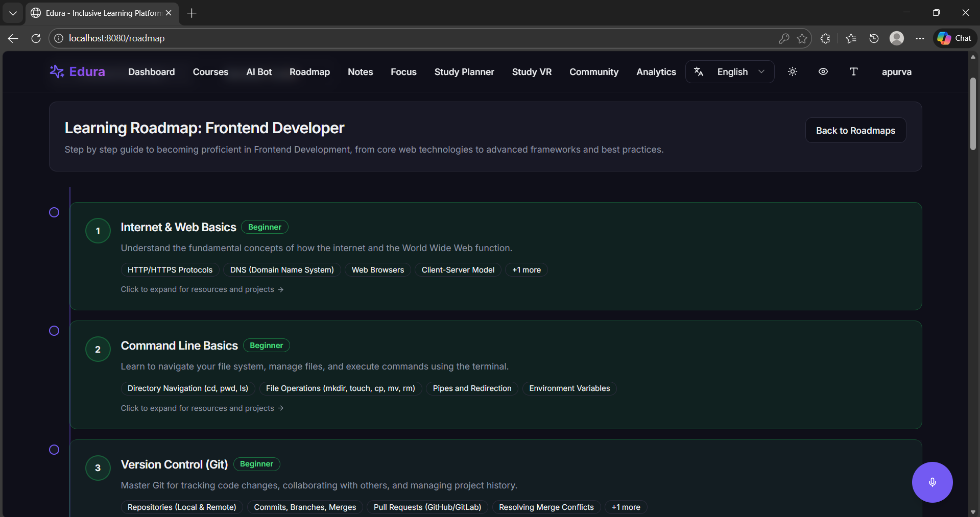
Task: Click timeline marker for Version Control (Git)
Action: 54,450
